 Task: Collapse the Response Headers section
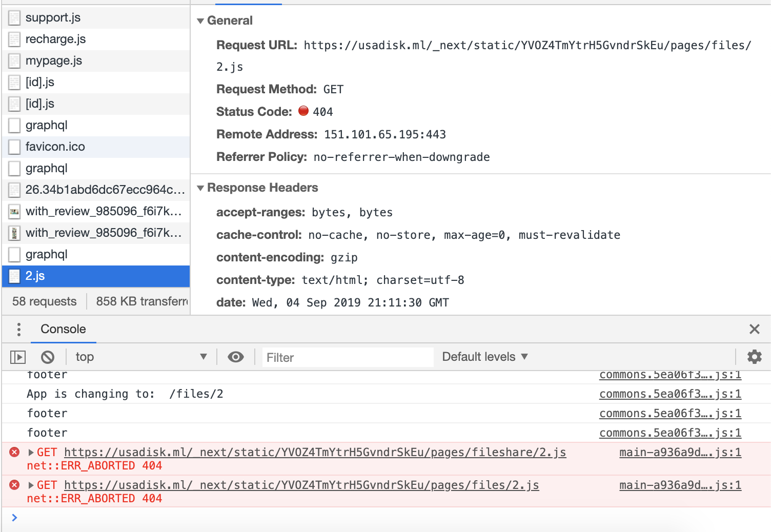click(x=200, y=188)
